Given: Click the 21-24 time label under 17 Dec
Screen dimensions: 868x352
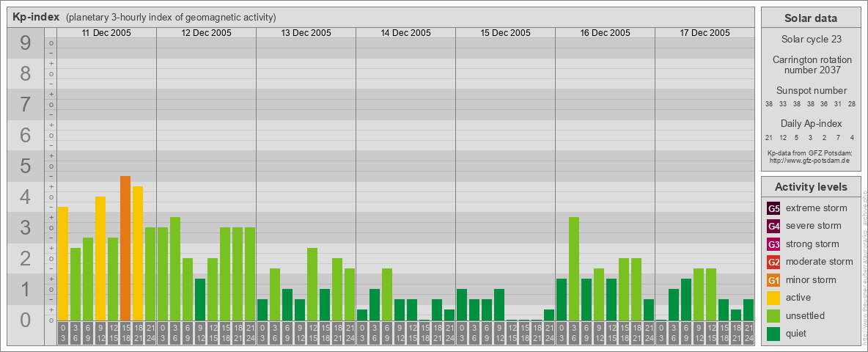Looking at the screenshot, I should 749,334.
